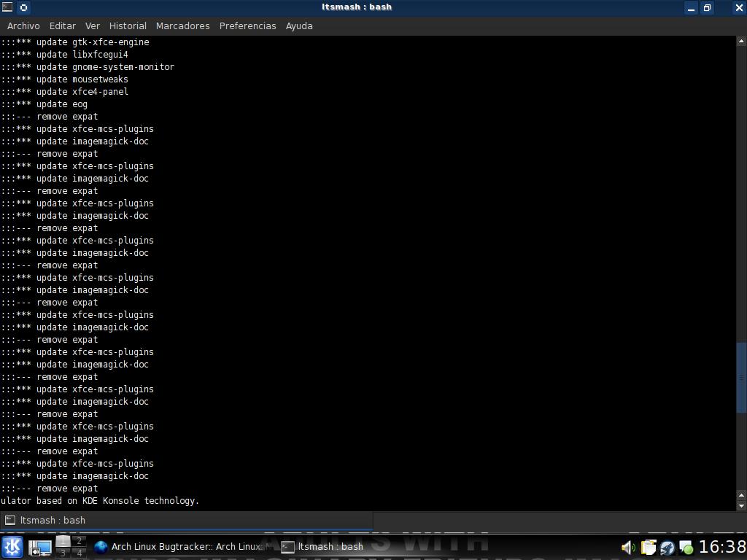
Task: Click the terminal scrollbar down arrow
Action: click(741, 505)
